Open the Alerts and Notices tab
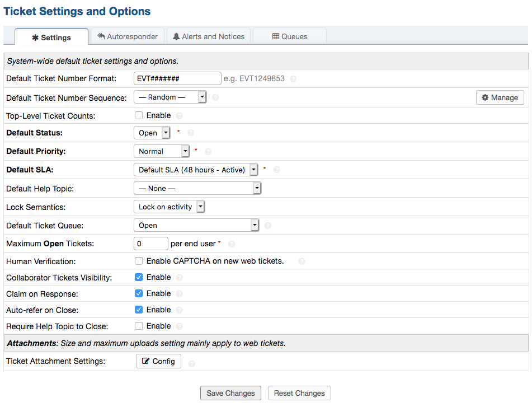The height and width of the screenshot is (407, 532). click(x=209, y=36)
